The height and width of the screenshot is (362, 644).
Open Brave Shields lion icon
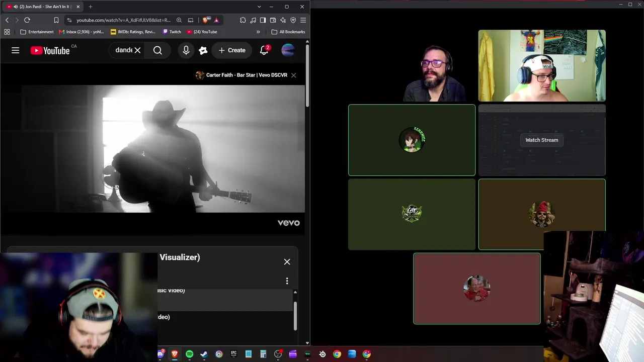pyautogui.click(x=206, y=20)
